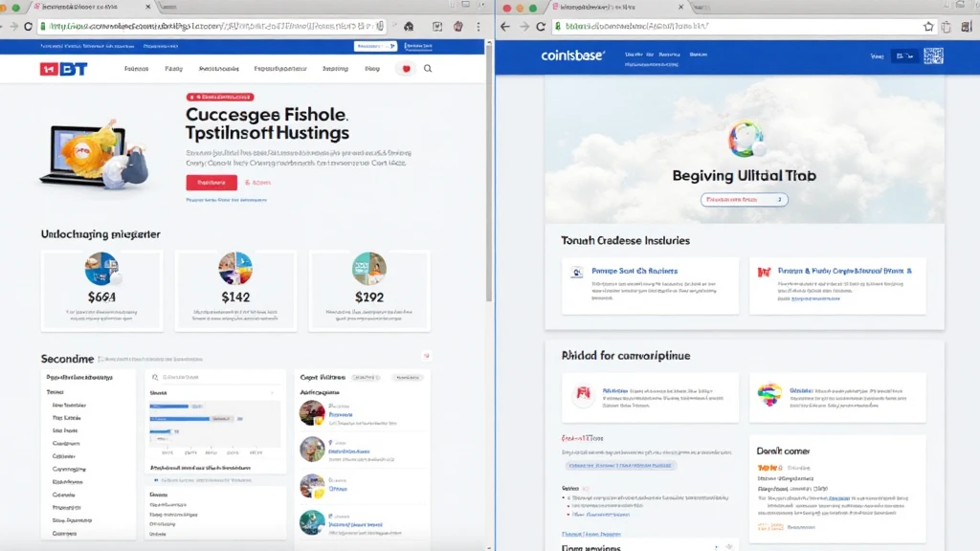Viewport: 980px width, 551px height.
Task: Click the share icon next to the star
Action: [x=947, y=26]
